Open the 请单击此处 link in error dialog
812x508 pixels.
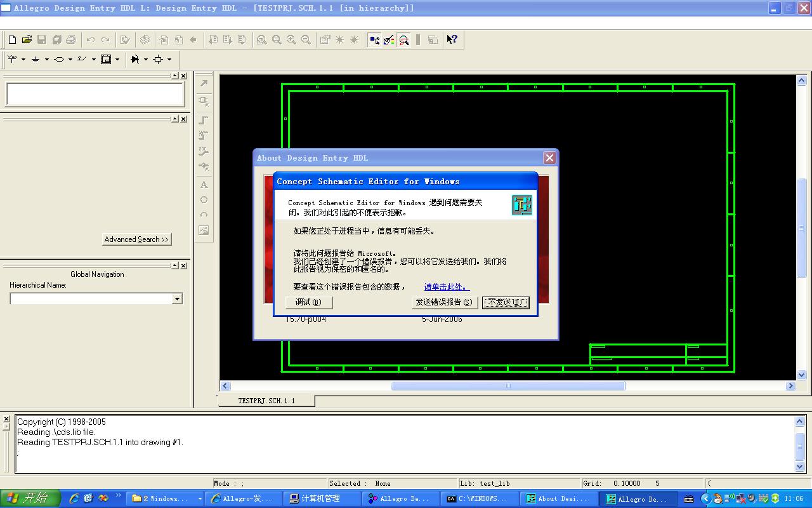[447, 287]
